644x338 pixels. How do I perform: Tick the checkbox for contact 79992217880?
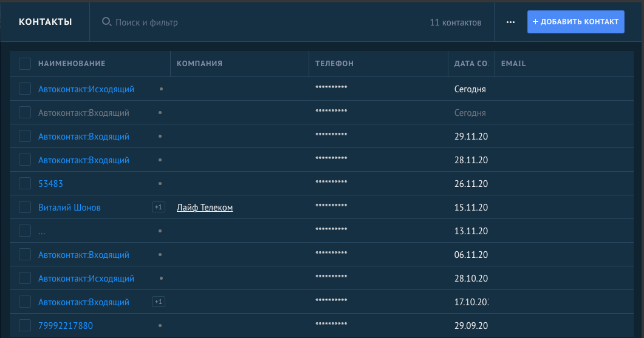pos(25,326)
